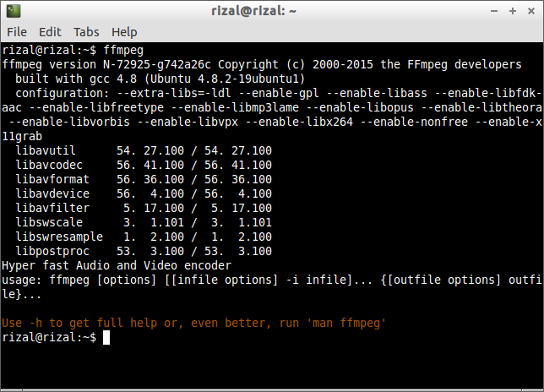Click the 'libavutil' version row

pos(144,150)
